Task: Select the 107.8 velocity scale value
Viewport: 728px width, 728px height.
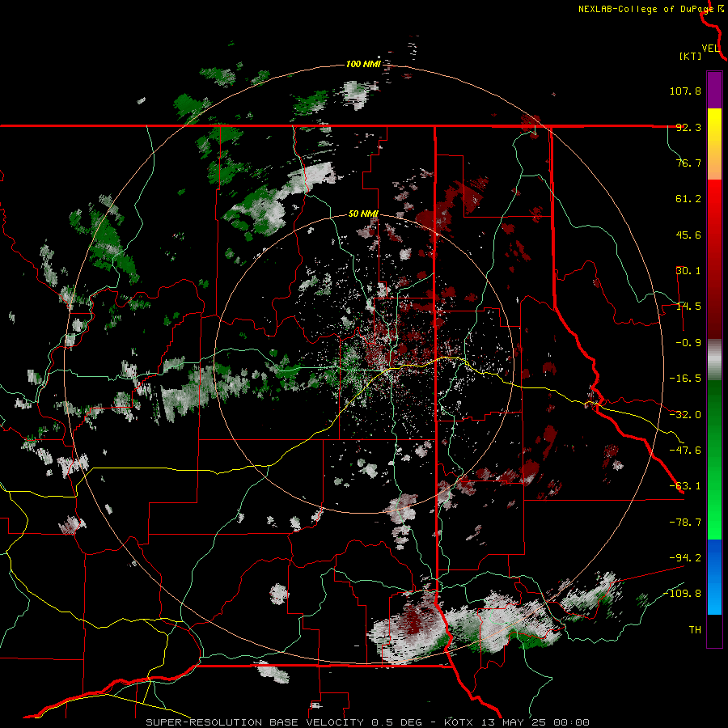Action: point(685,91)
